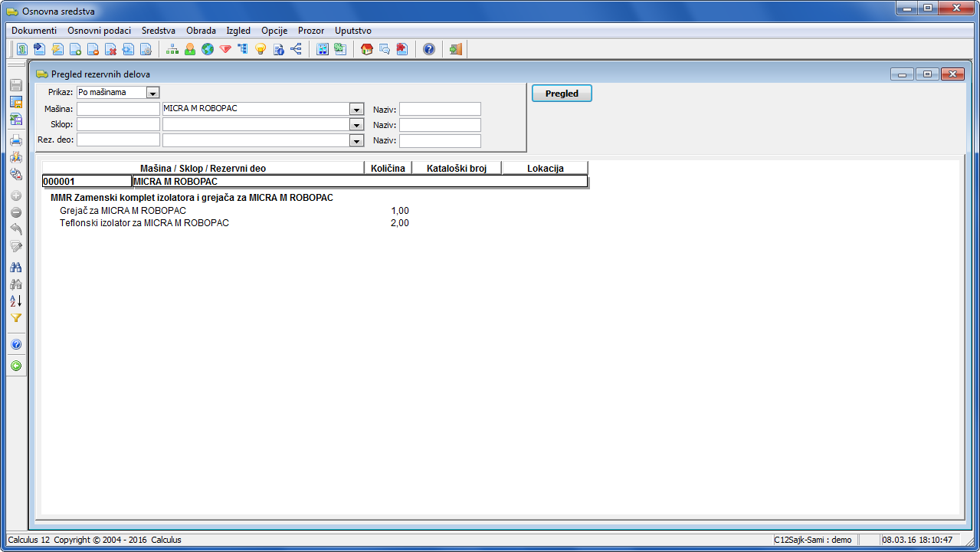This screenshot has width=980, height=552.
Task: Open the Prikaz dropdown showing Po mašinama
Action: 152,93
